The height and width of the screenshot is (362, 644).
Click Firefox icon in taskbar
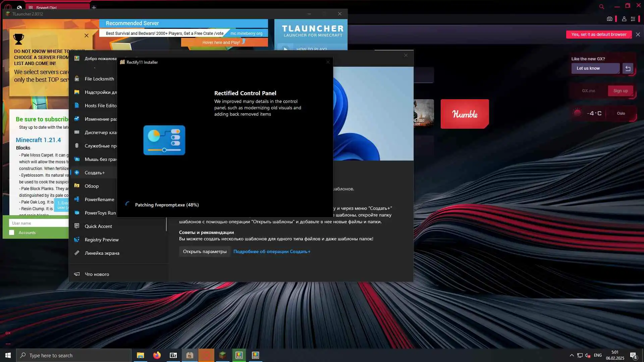[157, 355]
